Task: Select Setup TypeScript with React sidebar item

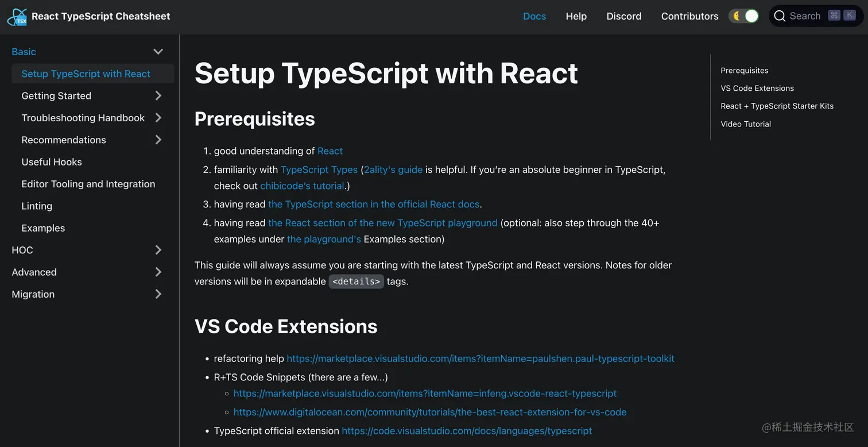Action: coord(92,74)
